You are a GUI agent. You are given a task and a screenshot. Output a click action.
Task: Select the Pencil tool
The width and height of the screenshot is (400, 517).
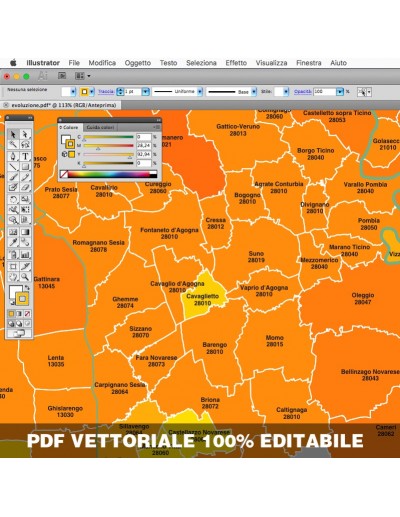[x=25, y=177]
